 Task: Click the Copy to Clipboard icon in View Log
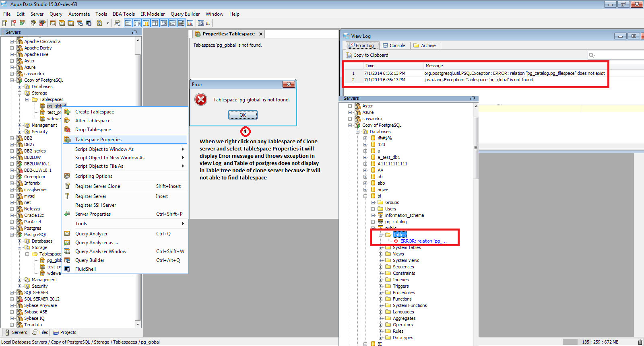click(x=349, y=55)
